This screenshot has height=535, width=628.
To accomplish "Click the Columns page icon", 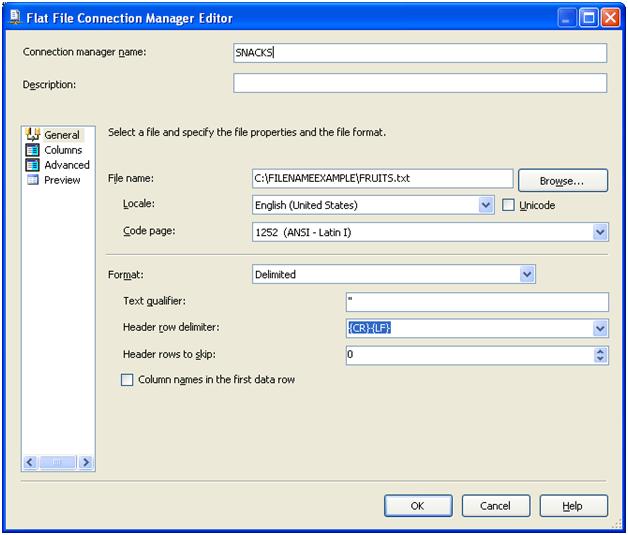I will click(x=32, y=150).
